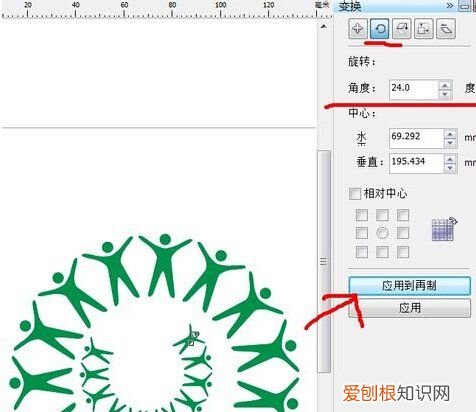This screenshot has width=476, height=412.
Task: Select the middle-left anchor point checkbox
Action: pos(362,233)
